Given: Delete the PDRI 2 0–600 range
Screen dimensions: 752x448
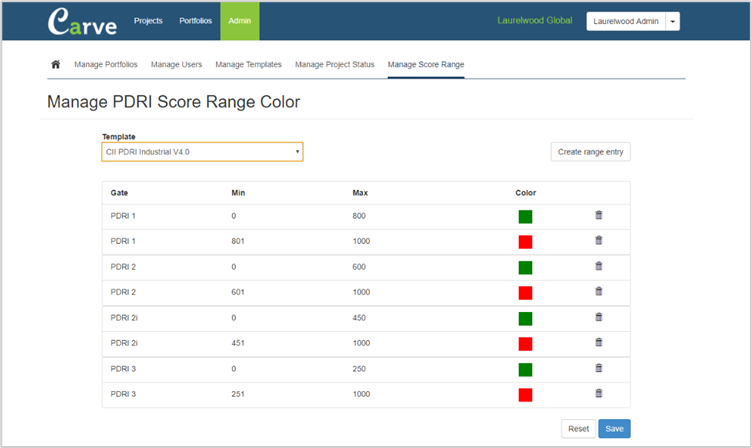Looking at the screenshot, I should [x=599, y=266].
